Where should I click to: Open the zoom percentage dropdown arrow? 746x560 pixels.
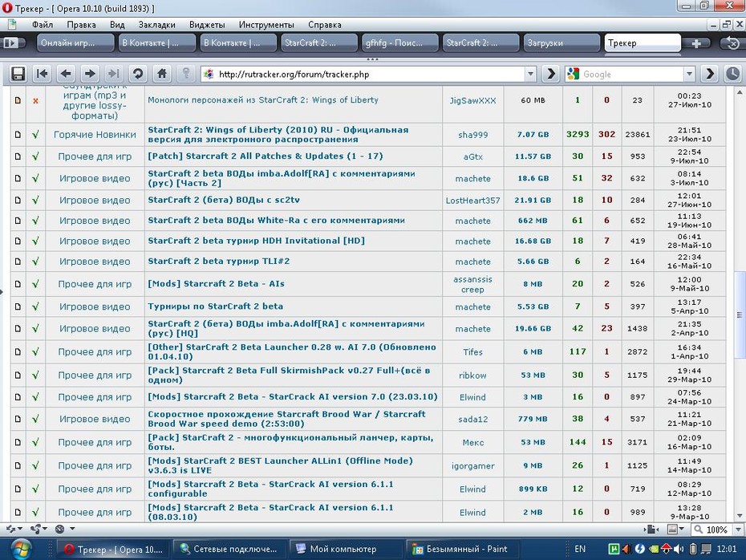tap(739, 529)
